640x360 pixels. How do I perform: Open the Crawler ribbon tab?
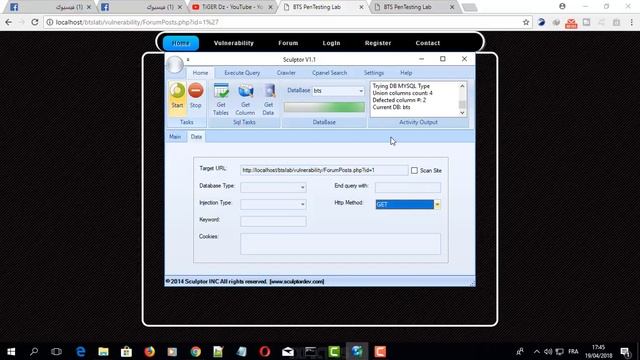(286, 73)
